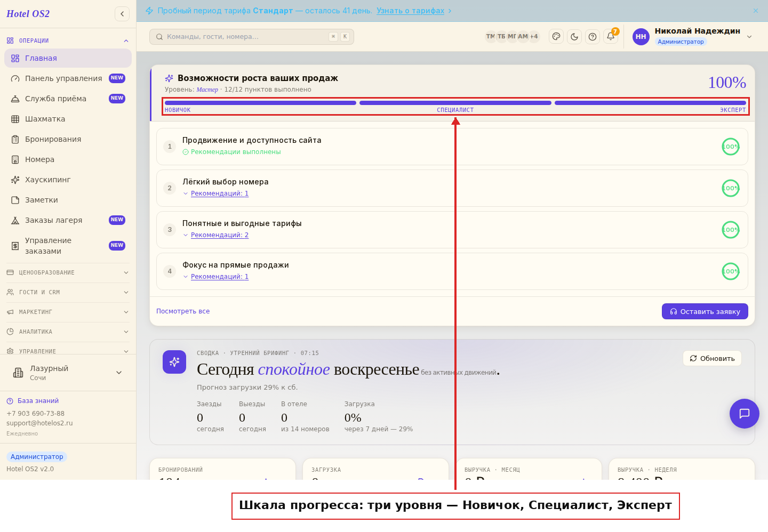
Task: Open the floating chat bubble button
Action: tap(745, 414)
